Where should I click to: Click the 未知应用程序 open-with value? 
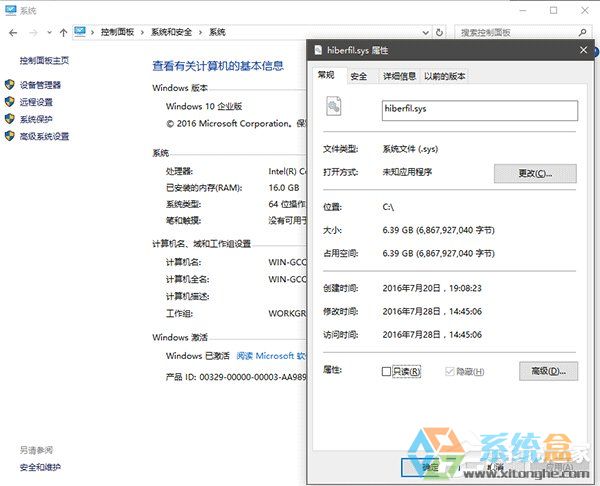pyautogui.click(x=407, y=172)
